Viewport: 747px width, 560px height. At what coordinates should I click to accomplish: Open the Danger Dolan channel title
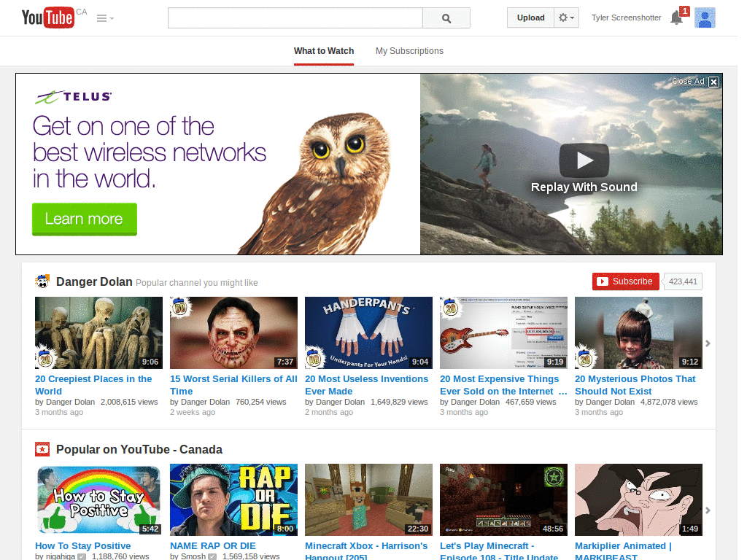(x=94, y=282)
